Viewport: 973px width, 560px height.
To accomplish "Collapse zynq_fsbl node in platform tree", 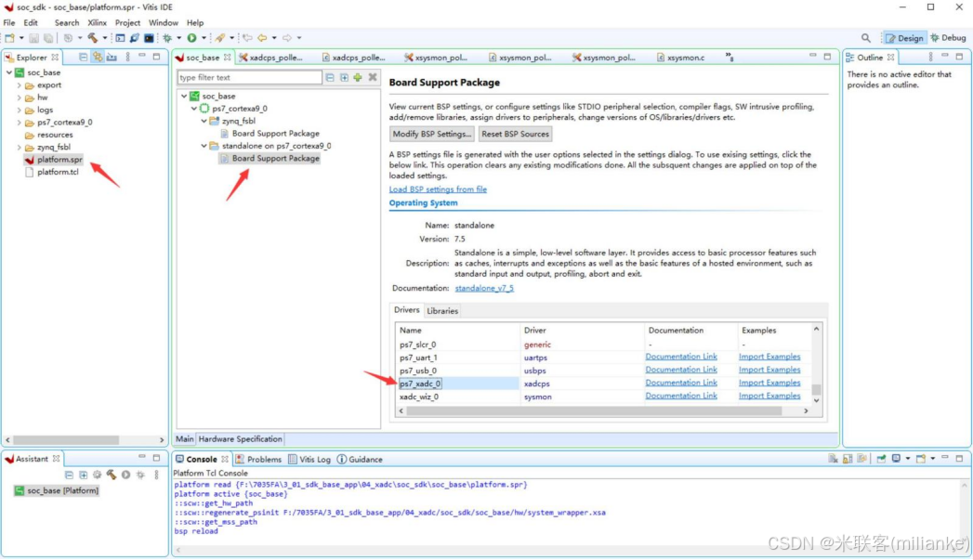I will click(x=204, y=121).
